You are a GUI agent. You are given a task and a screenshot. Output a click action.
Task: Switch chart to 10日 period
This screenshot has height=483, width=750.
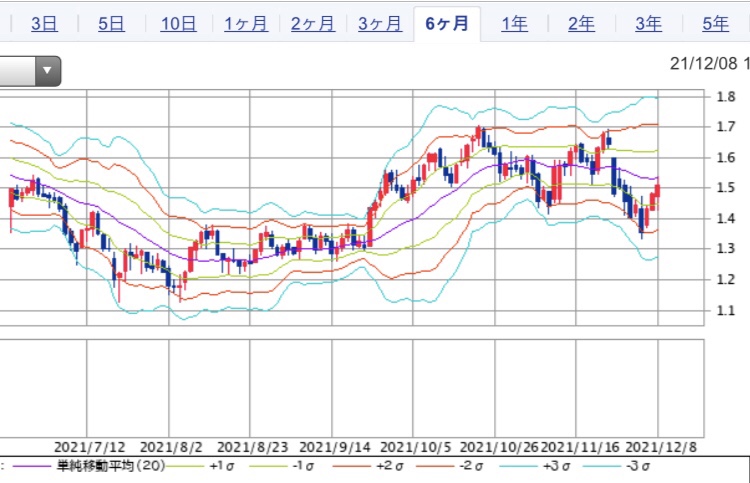pos(178,23)
